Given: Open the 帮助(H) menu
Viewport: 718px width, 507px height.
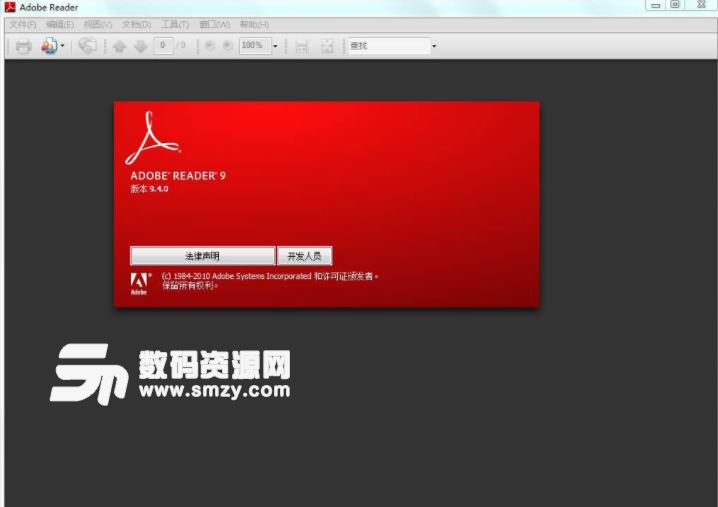Looking at the screenshot, I should point(255,24).
